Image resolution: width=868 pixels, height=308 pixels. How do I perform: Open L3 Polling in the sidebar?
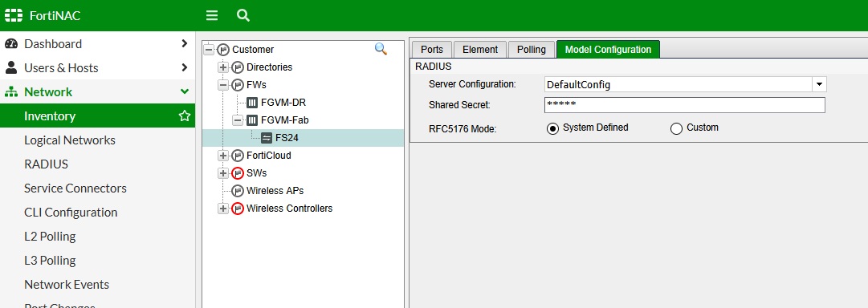pos(50,261)
